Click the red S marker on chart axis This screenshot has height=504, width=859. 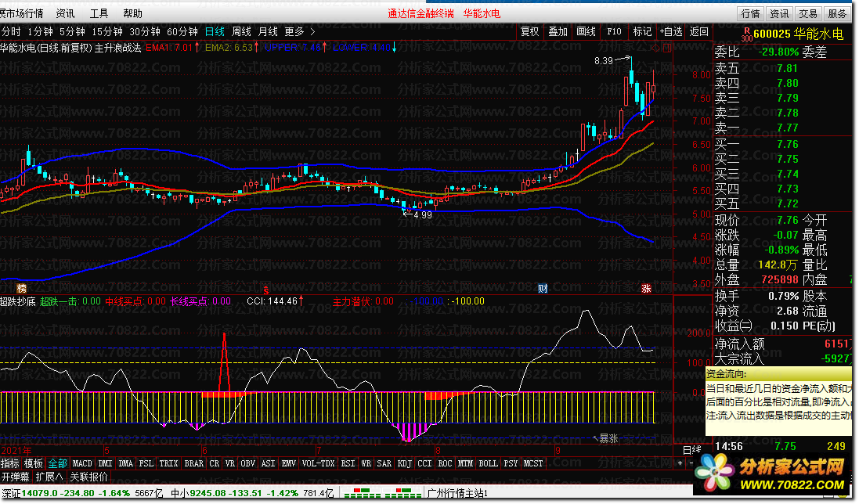(x=266, y=290)
